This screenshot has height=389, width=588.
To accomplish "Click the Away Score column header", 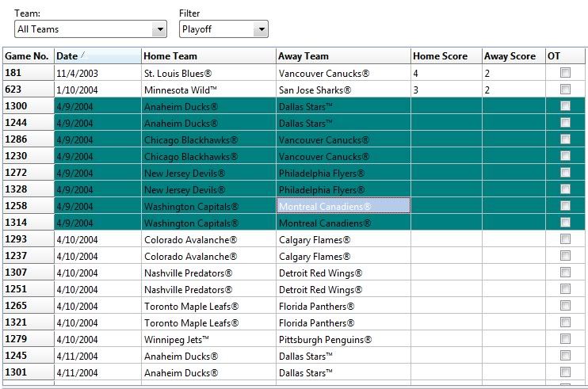I will [x=512, y=56].
